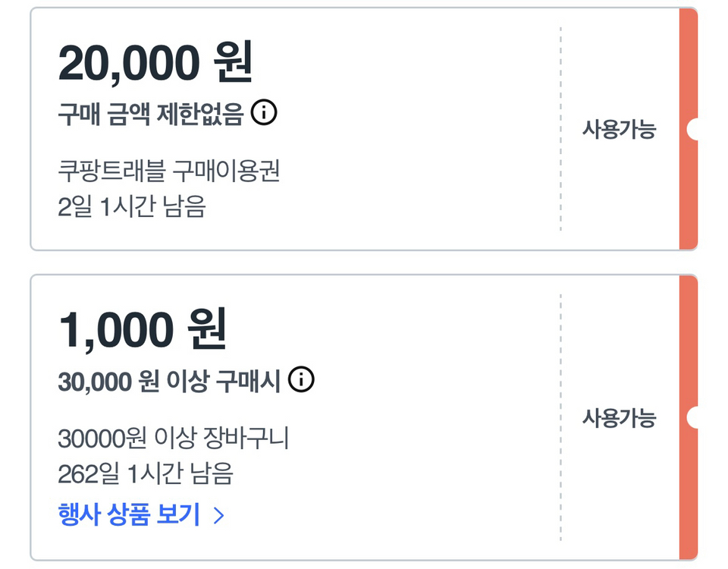Click the chevron arrow after 행사 상품 보기
Screen dimensions: 728x569
[219, 516]
